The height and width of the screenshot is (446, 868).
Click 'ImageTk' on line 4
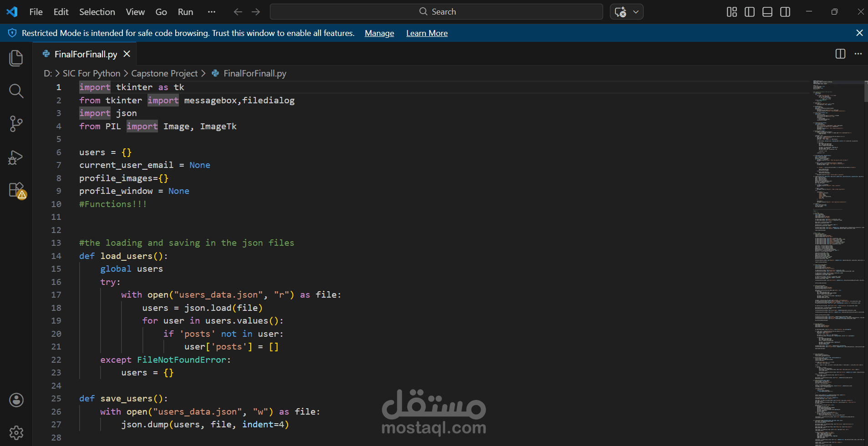pos(218,126)
